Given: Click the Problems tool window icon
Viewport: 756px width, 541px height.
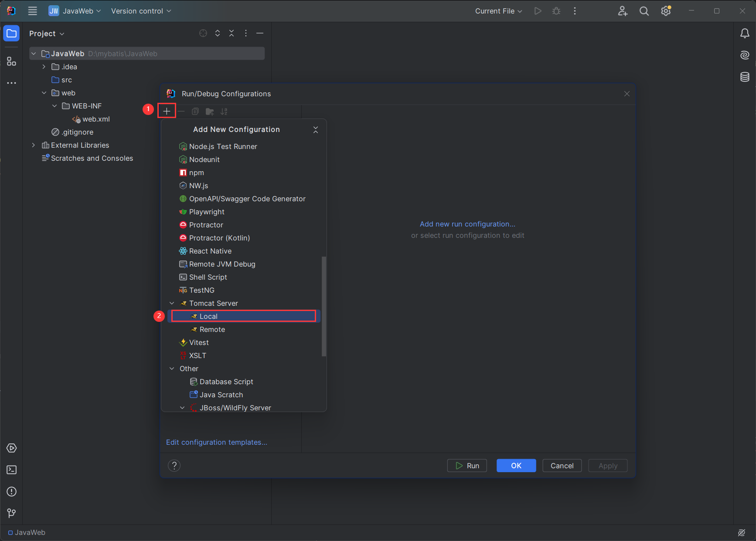Looking at the screenshot, I should [x=12, y=492].
